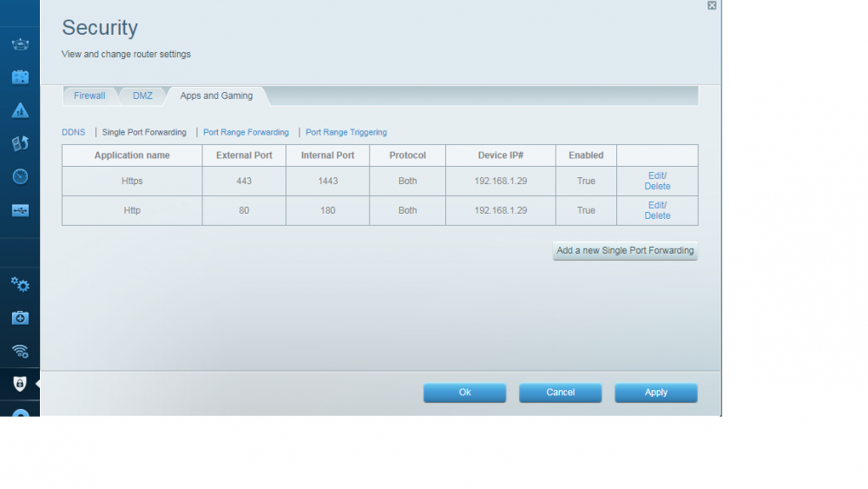
Task: Open Network Map router icon in sidebar
Action: click(20, 44)
